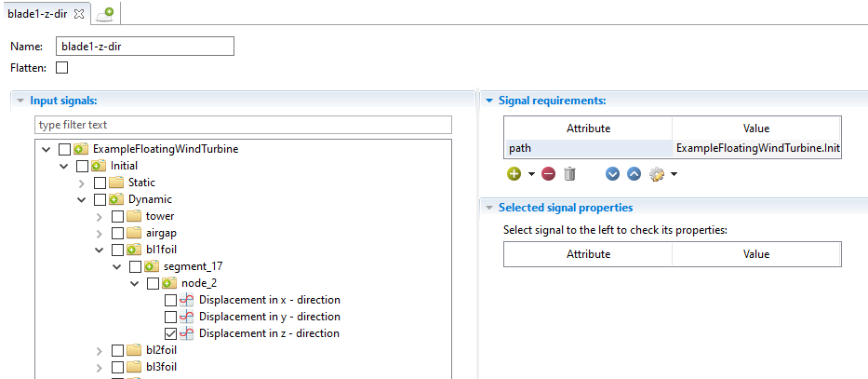Click the gear icon in requirements toolbar
868x379 pixels.
click(x=657, y=174)
